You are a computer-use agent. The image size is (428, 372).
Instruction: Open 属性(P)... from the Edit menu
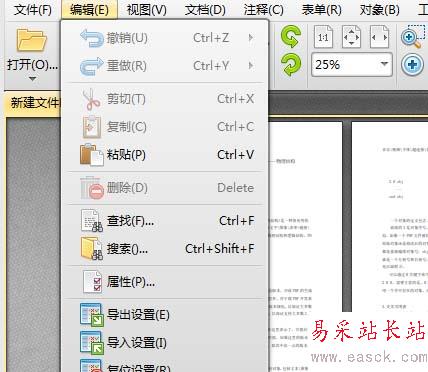[x=165, y=282]
